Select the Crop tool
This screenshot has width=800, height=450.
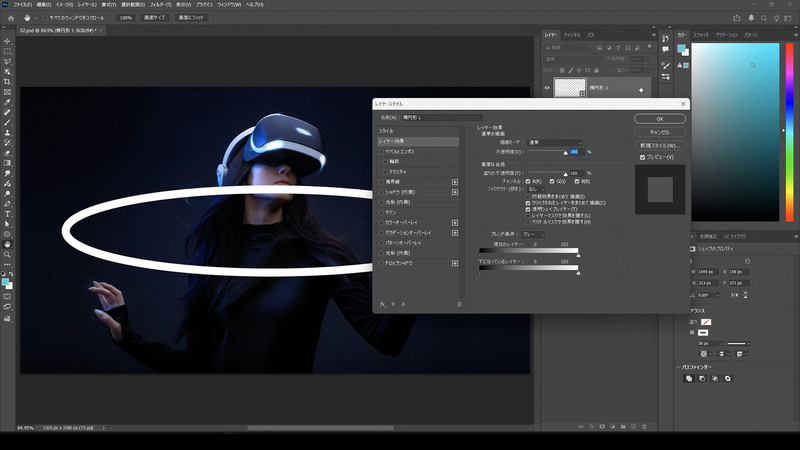click(7, 82)
